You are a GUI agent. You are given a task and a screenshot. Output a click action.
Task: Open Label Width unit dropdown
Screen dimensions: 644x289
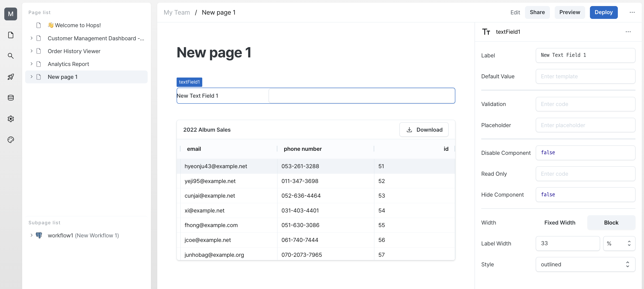(x=619, y=243)
